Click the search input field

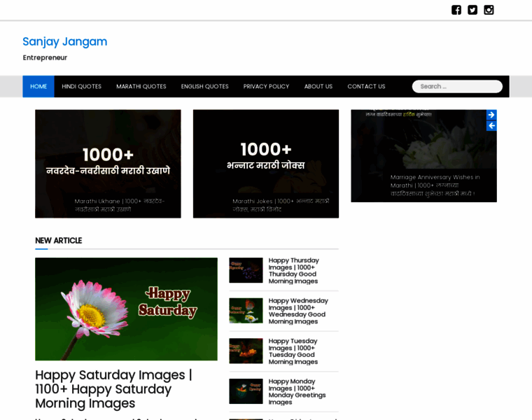[x=458, y=86]
